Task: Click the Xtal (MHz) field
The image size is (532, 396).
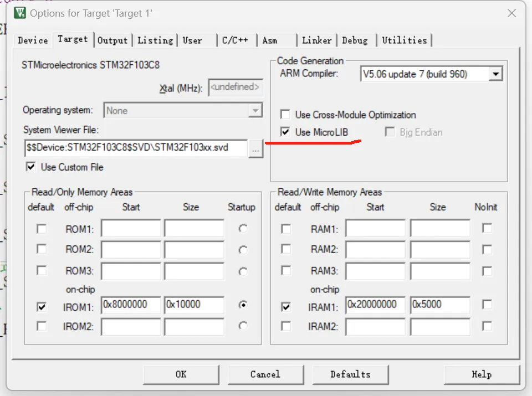Action: [x=236, y=88]
